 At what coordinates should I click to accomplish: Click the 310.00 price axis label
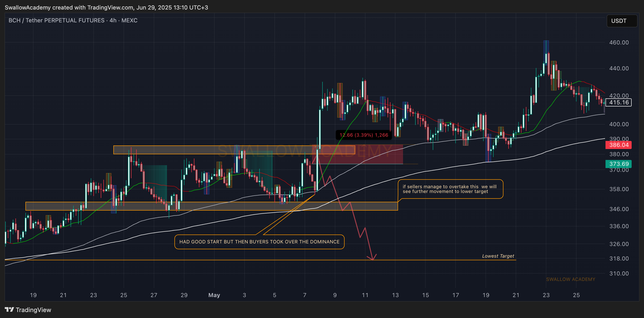[619, 274]
